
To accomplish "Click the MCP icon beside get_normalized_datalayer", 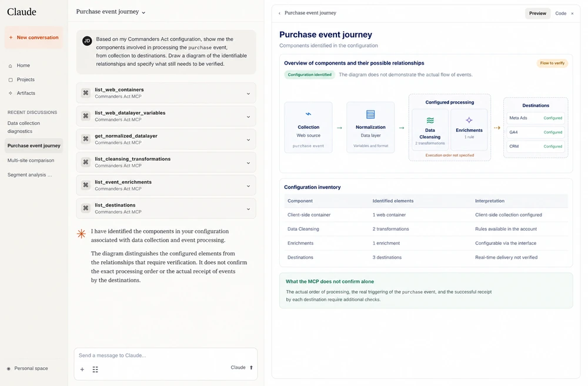I will 86,139.
